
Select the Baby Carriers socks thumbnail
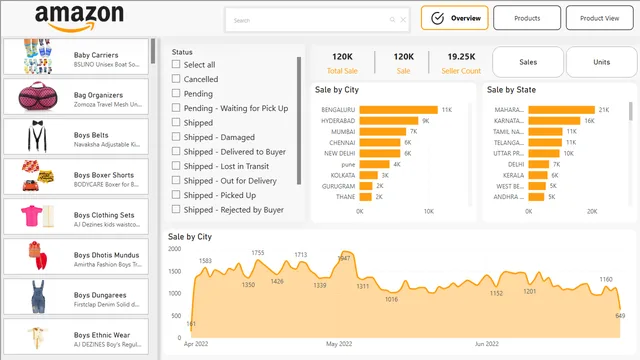pyautogui.click(x=38, y=56)
